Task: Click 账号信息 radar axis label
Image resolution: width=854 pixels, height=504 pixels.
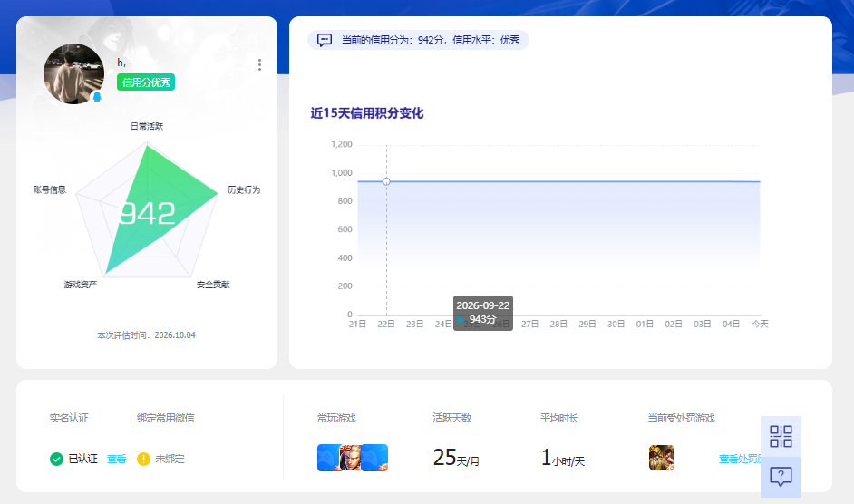Action: pos(50,189)
